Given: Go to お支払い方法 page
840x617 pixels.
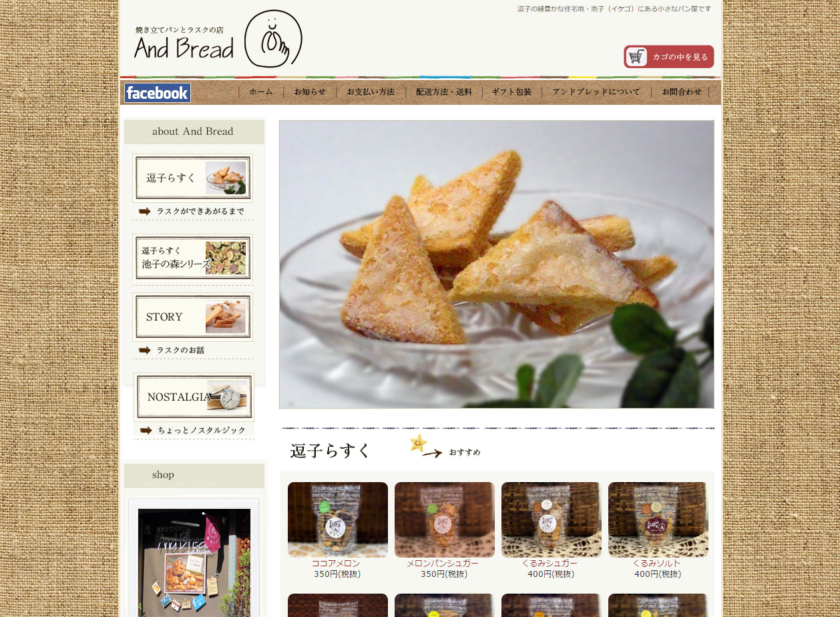Looking at the screenshot, I should 371,92.
